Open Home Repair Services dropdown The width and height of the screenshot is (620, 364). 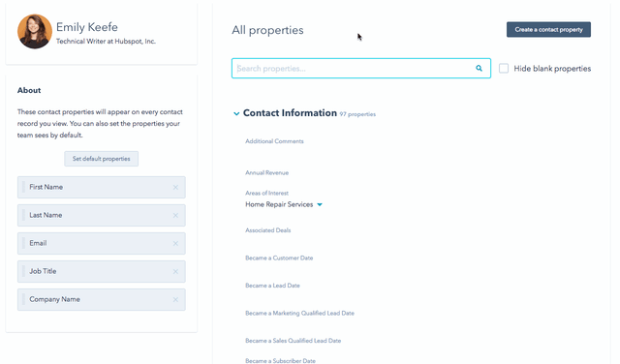tap(320, 204)
